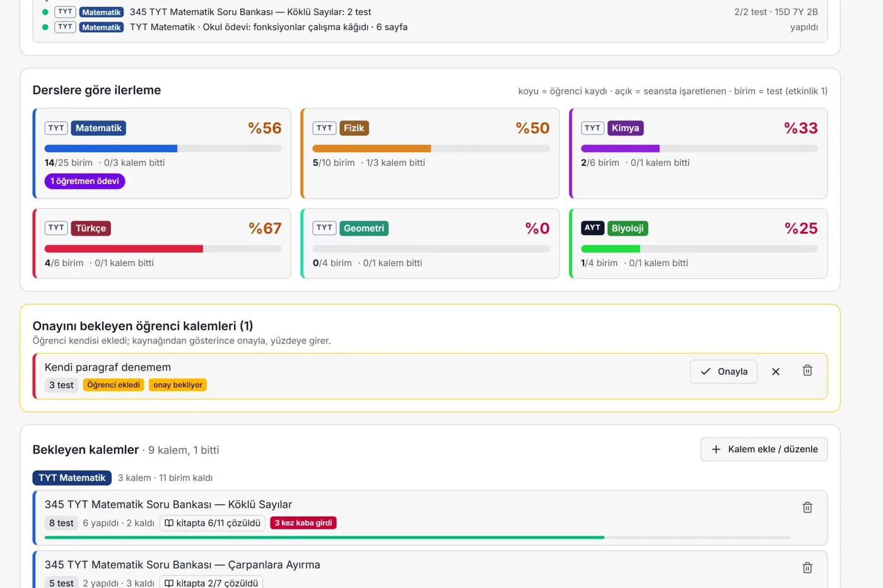This screenshot has width=883, height=588.
Task: Click the Türkçe progress bar
Action: [x=163, y=249]
